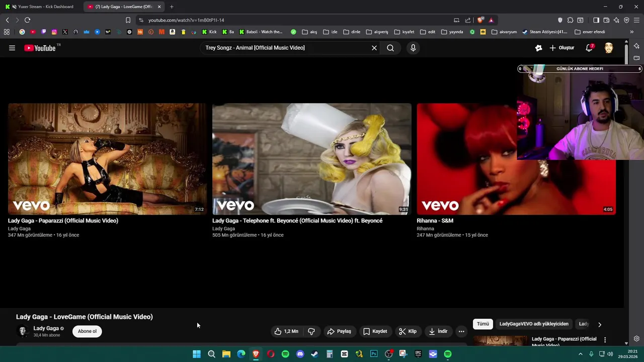This screenshot has width=644, height=362.
Task: Open Photoshop from the taskbar
Action: [374, 354]
